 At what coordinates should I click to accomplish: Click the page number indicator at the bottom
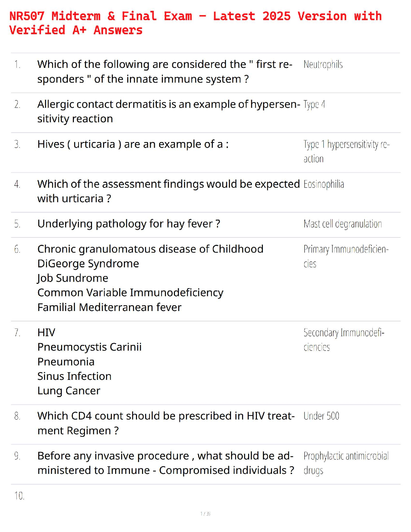point(205,514)
